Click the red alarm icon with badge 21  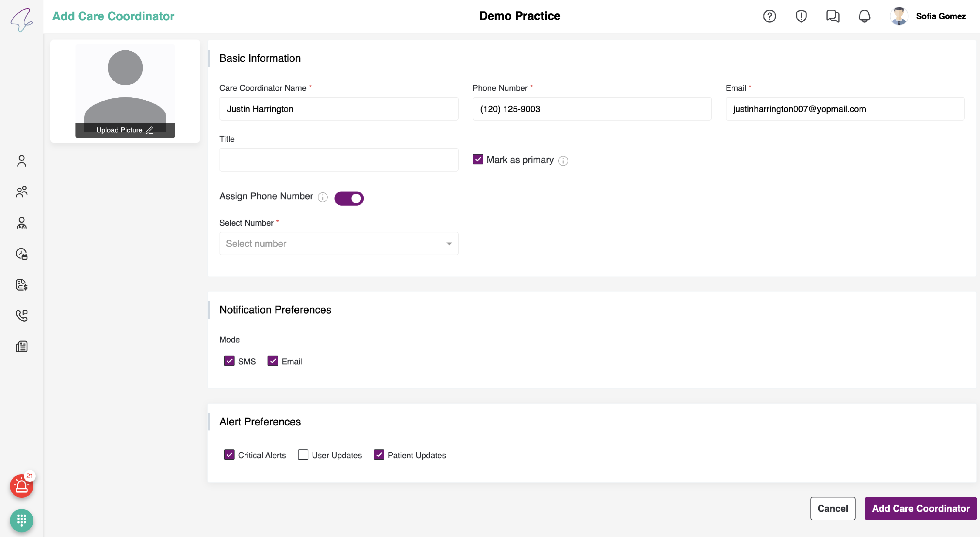(21, 486)
